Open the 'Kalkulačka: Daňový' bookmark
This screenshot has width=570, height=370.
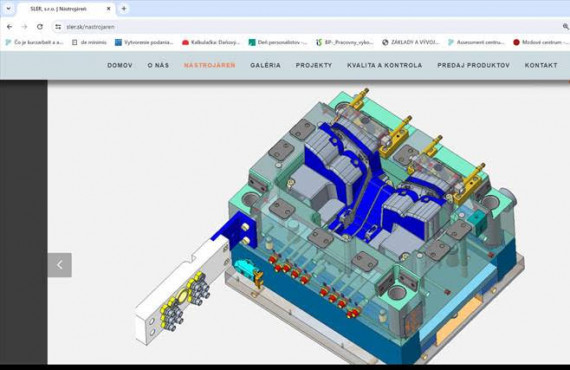(x=211, y=43)
